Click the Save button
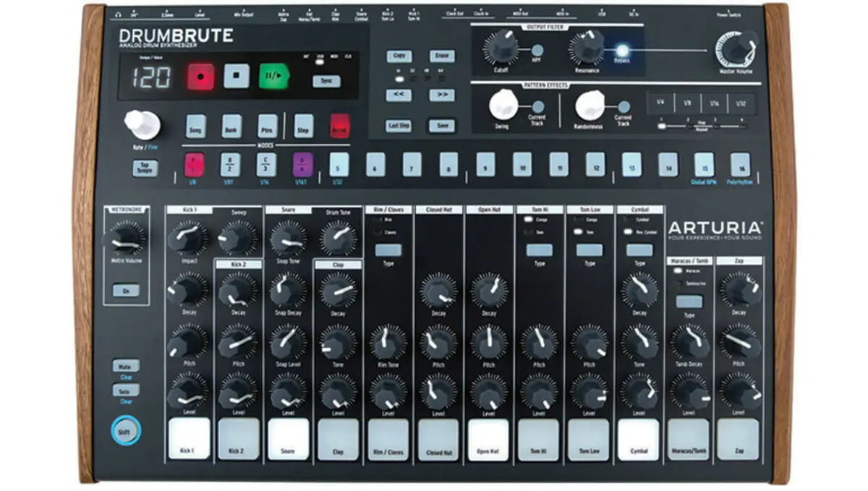This screenshot has width=868, height=491. pyautogui.click(x=442, y=126)
